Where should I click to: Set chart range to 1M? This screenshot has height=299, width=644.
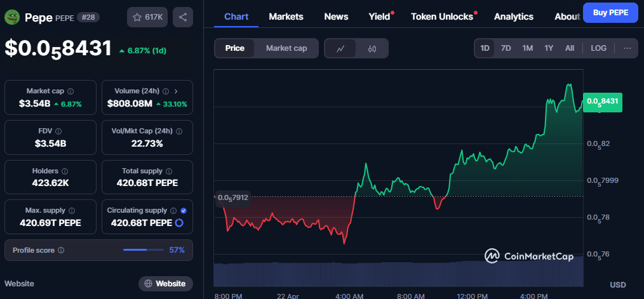tap(528, 48)
